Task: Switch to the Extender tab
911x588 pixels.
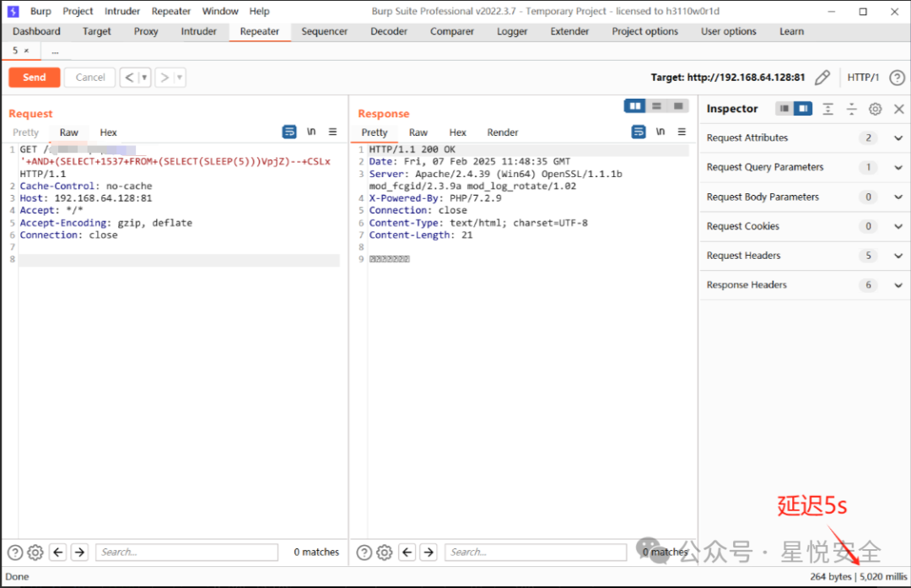Action: click(x=569, y=31)
